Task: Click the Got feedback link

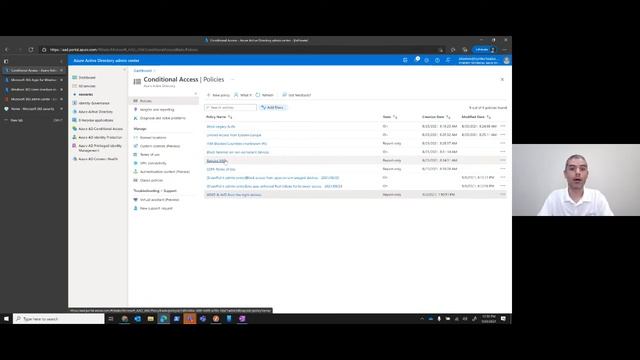Action: click(x=296, y=95)
